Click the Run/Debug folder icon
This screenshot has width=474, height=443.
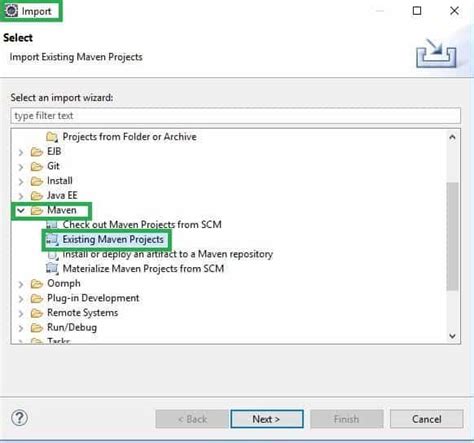pos(37,328)
